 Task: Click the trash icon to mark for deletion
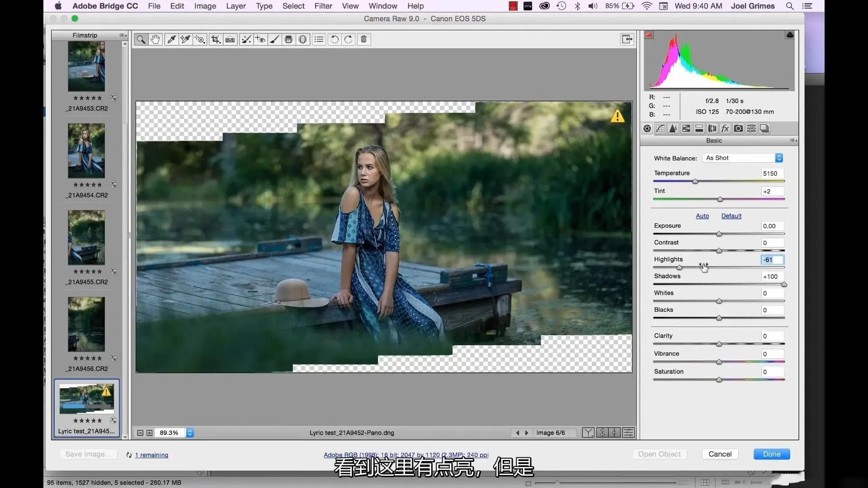pyautogui.click(x=363, y=40)
